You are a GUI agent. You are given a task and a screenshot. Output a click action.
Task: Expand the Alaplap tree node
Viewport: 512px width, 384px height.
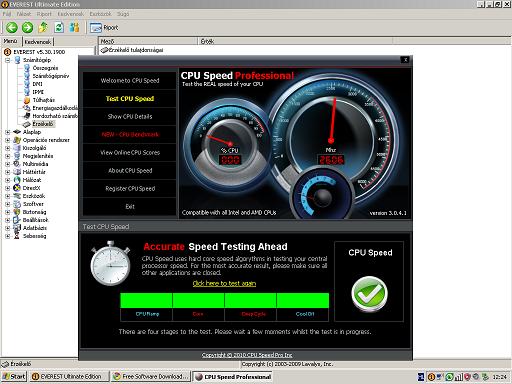tap(8, 132)
